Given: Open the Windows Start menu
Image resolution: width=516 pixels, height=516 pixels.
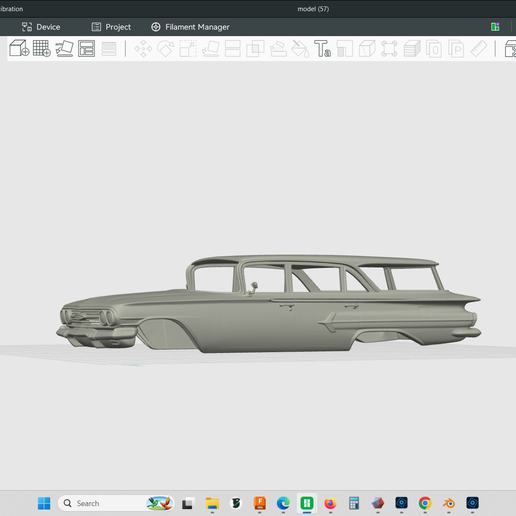Looking at the screenshot, I should pos(44,503).
